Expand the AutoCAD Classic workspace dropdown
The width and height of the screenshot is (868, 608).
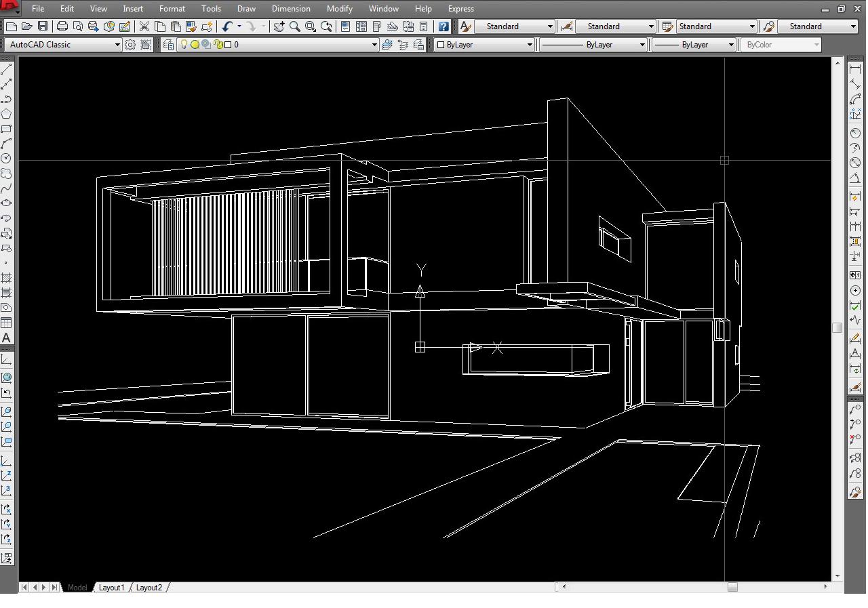[117, 45]
